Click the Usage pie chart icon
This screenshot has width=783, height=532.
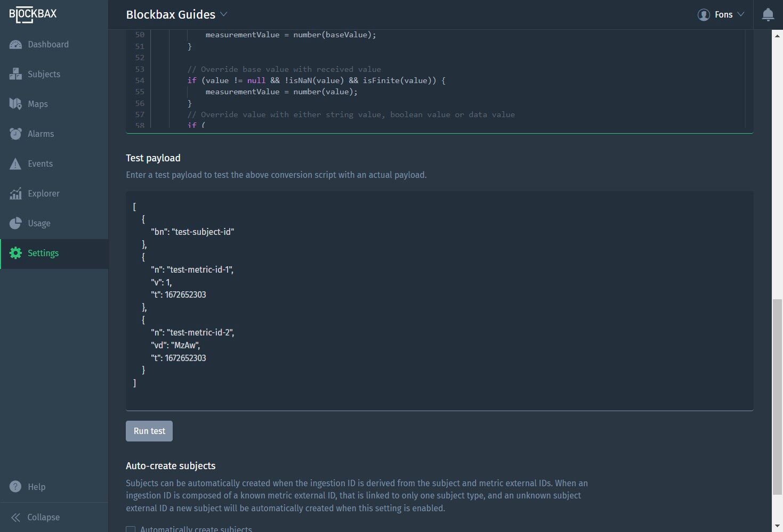tap(15, 223)
